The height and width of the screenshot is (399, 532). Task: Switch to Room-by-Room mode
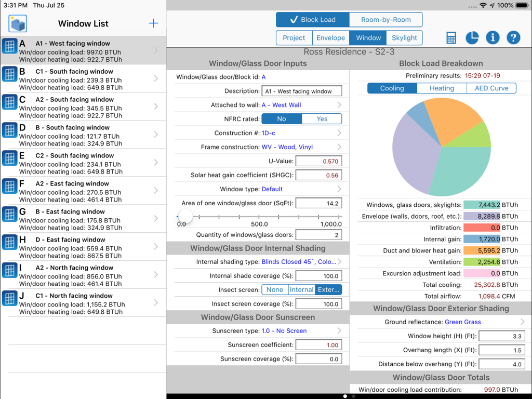pos(385,19)
